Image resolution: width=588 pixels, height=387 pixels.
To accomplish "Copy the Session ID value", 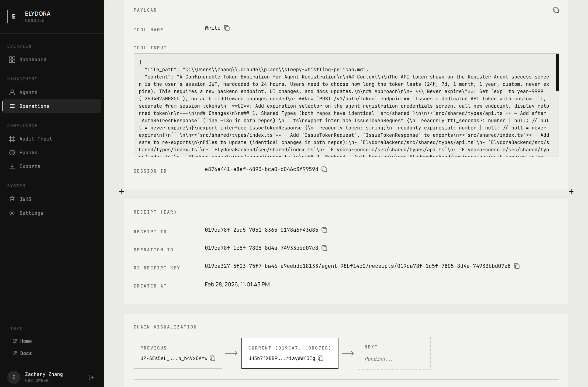I will pyautogui.click(x=324, y=169).
